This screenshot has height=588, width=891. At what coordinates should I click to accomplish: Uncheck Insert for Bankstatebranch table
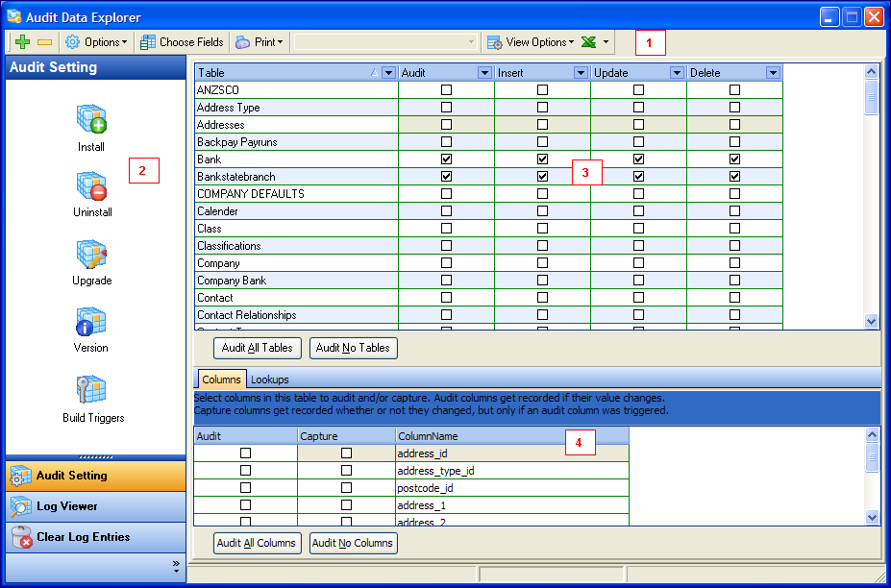tap(543, 176)
